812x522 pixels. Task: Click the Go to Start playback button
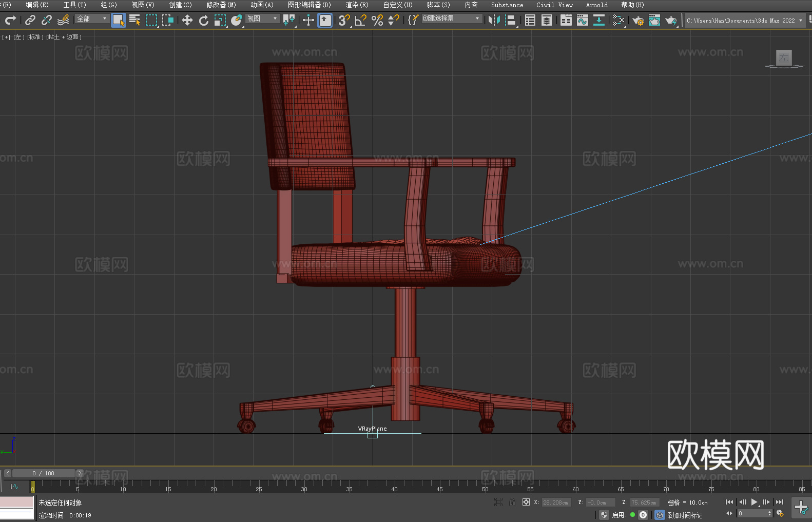pyautogui.click(x=729, y=502)
